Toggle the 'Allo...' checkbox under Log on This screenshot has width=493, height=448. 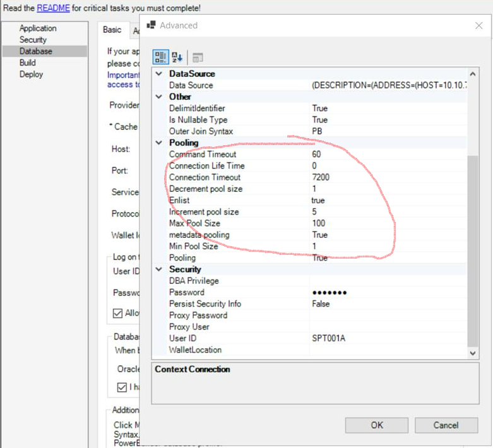118,313
